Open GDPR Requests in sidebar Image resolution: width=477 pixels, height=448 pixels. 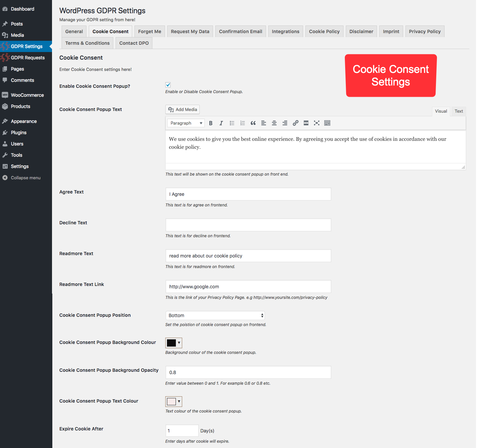26,58
